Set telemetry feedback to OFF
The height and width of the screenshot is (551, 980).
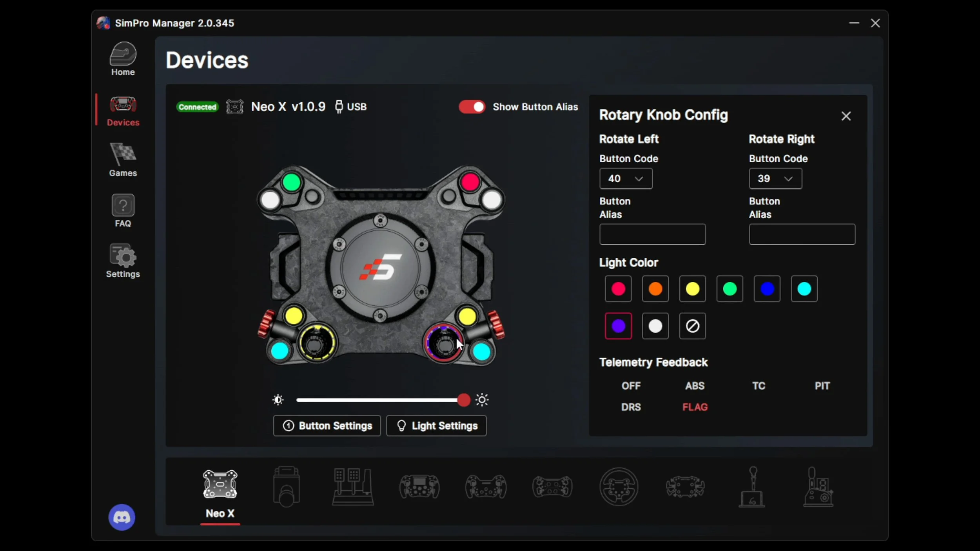tap(631, 386)
